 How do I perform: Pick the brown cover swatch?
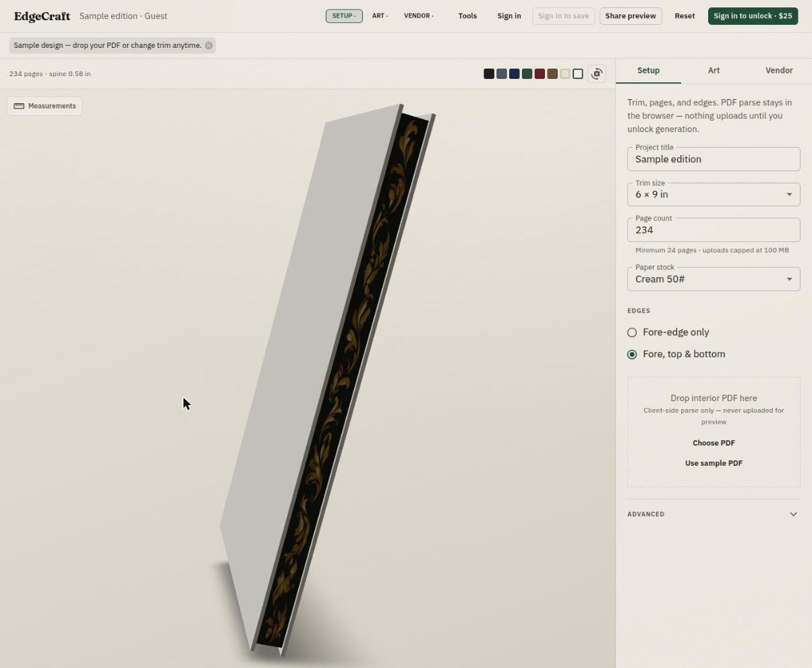552,74
